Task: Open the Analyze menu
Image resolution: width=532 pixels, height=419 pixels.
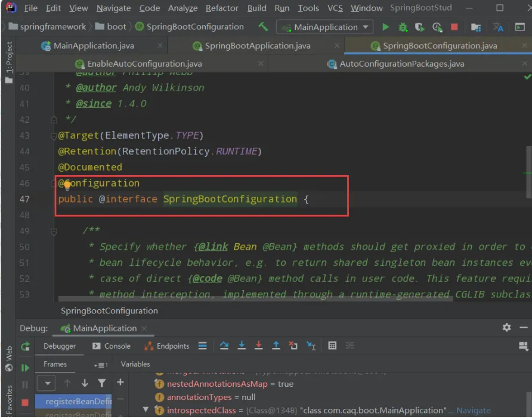Action: coord(183,8)
